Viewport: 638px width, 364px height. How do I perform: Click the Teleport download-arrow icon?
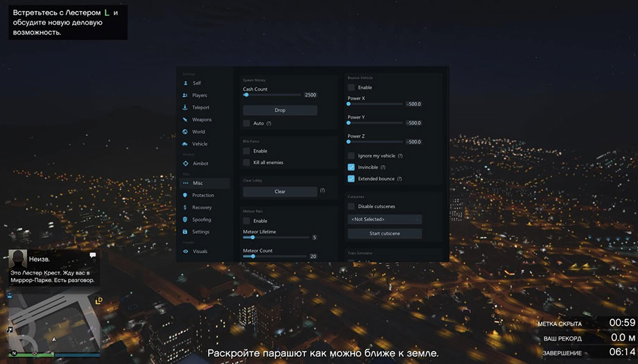point(185,107)
